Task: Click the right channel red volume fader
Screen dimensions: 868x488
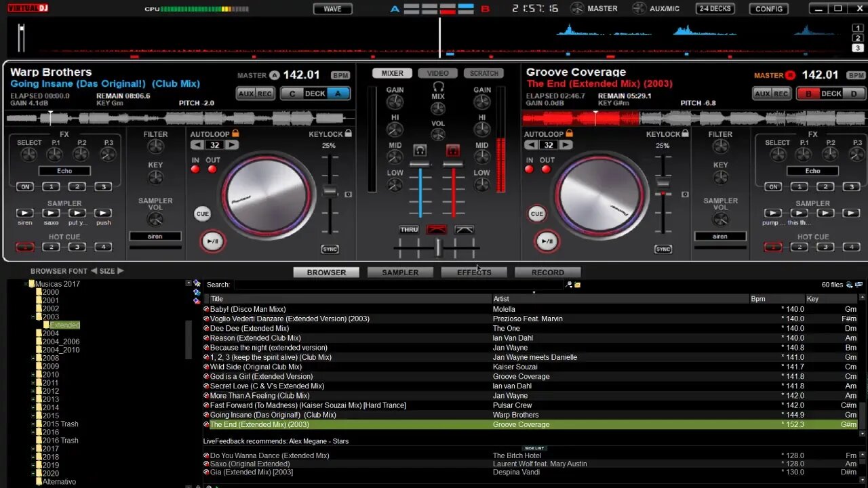Action: pos(453,164)
